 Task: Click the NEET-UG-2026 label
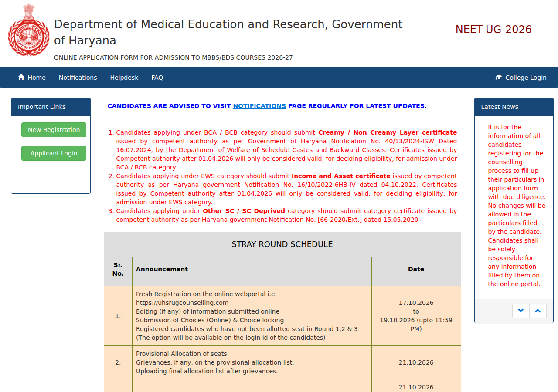click(493, 30)
